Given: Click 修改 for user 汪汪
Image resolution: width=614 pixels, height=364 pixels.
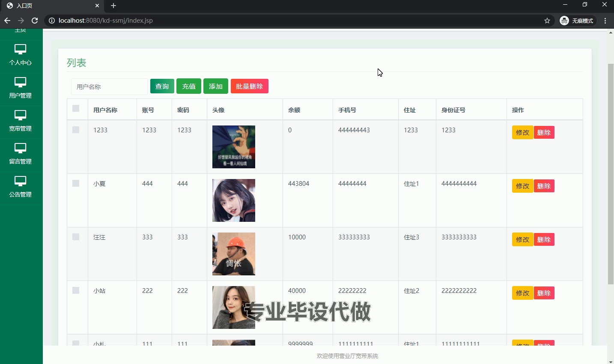Looking at the screenshot, I should (522, 239).
